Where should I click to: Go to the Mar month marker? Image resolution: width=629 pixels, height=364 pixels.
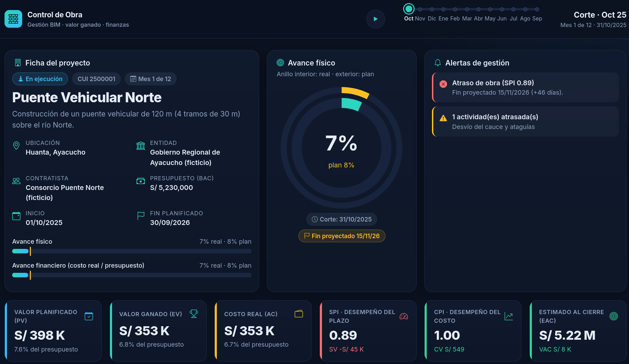click(467, 9)
